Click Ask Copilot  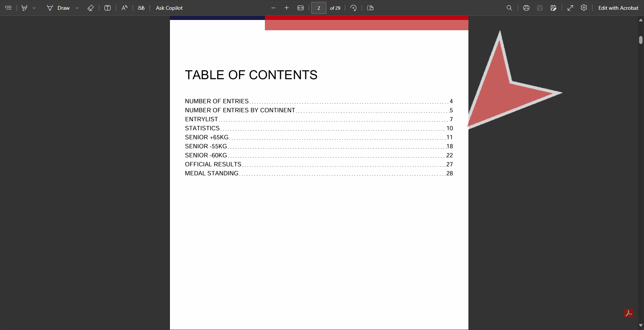(x=169, y=8)
